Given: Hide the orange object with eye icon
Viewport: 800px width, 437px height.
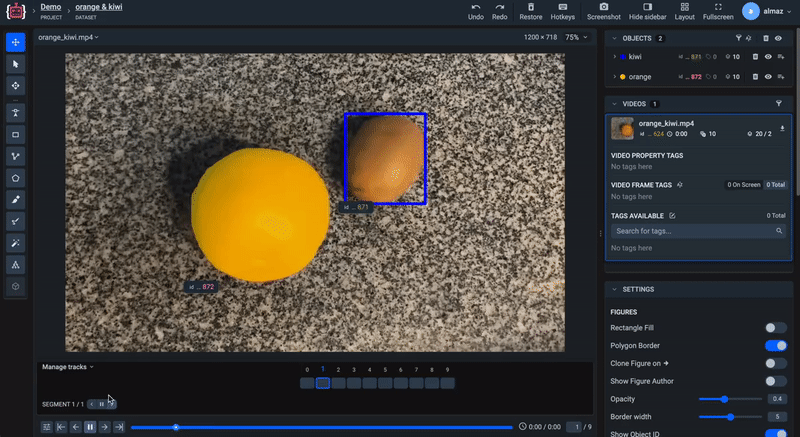Looking at the screenshot, I should point(768,76).
